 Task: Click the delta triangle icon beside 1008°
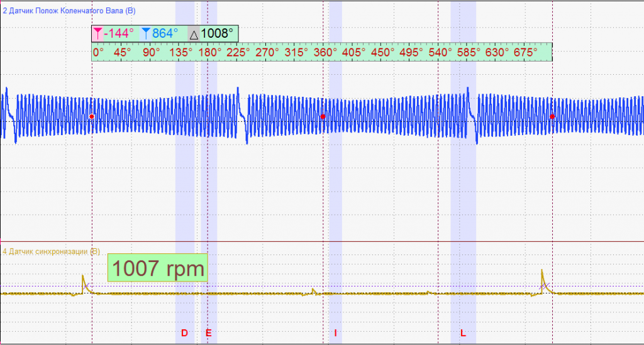(x=194, y=35)
